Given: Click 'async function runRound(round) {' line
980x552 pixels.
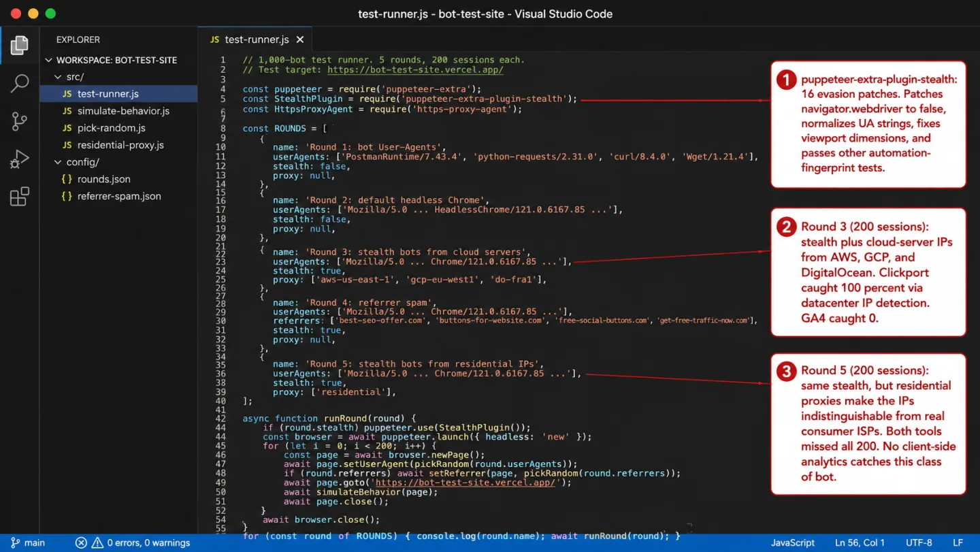Looking at the screenshot, I should (329, 418).
